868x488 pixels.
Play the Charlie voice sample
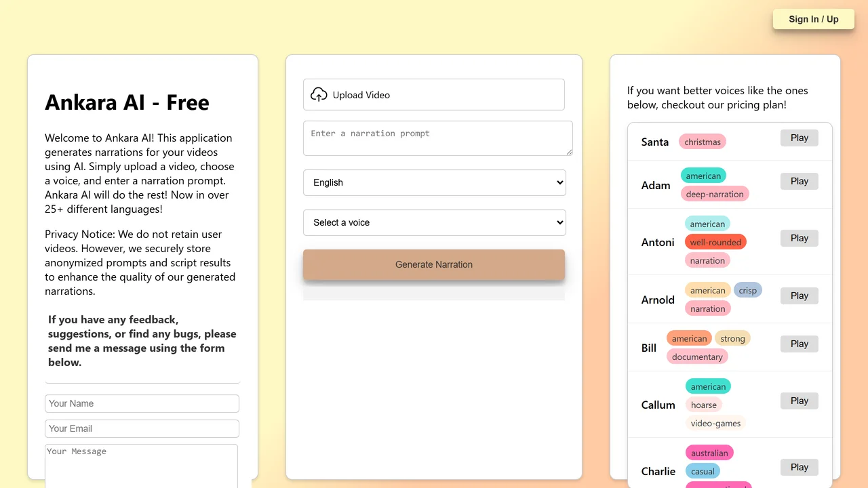click(x=800, y=468)
